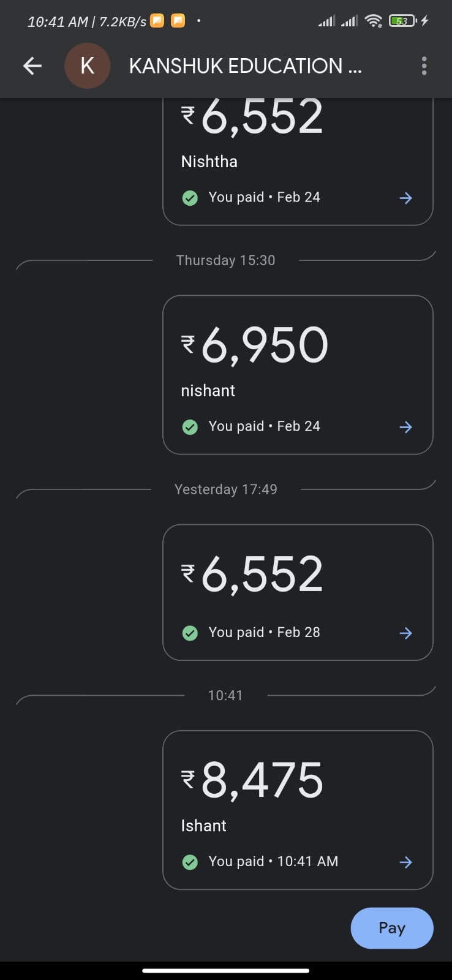The image size is (452, 980).
Task: Open arrow on Feb 28 ₹6,552 payment
Action: click(405, 633)
